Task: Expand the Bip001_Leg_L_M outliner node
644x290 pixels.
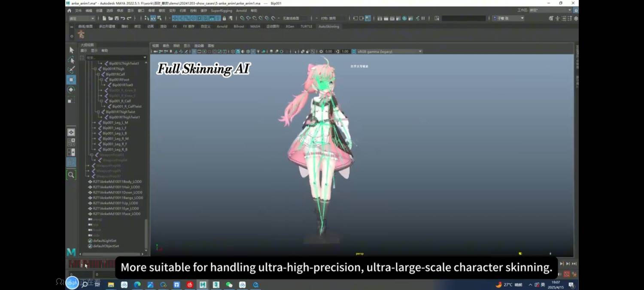Action: pos(95,122)
